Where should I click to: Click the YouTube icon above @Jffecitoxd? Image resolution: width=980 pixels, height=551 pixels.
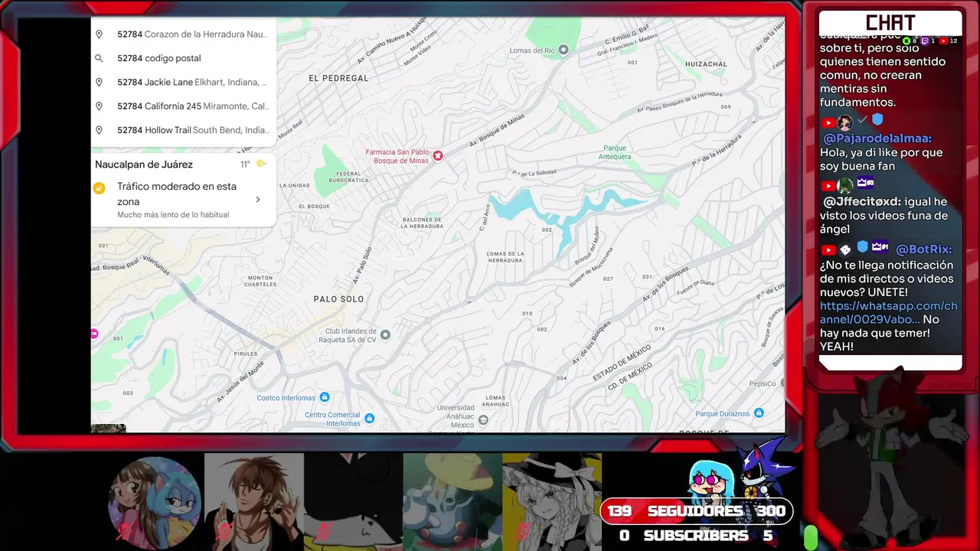(828, 186)
